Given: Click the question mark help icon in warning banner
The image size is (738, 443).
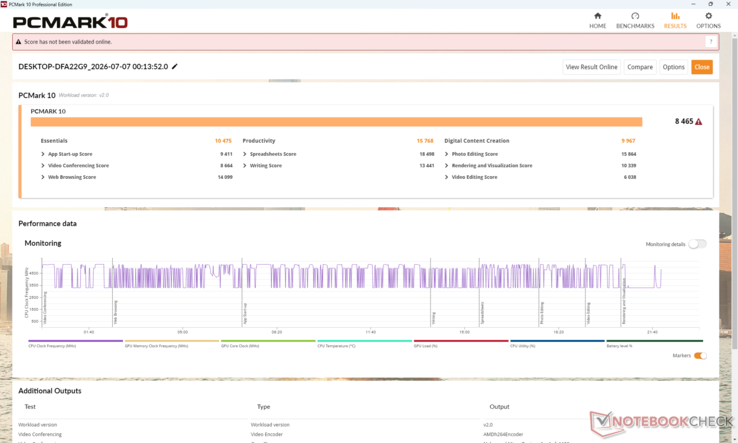Looking at the screenshot, I should pyautogui.click(x=711, y=42).
